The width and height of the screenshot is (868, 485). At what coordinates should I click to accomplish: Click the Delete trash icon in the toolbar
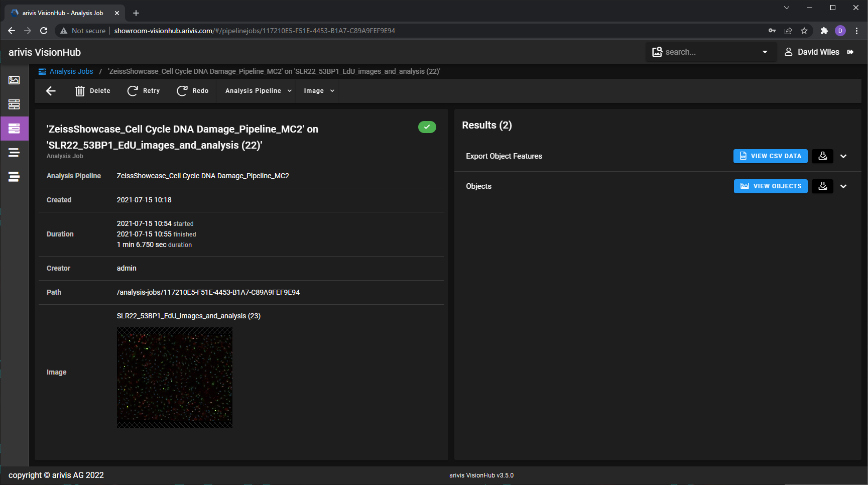click(x=81, y=91)
